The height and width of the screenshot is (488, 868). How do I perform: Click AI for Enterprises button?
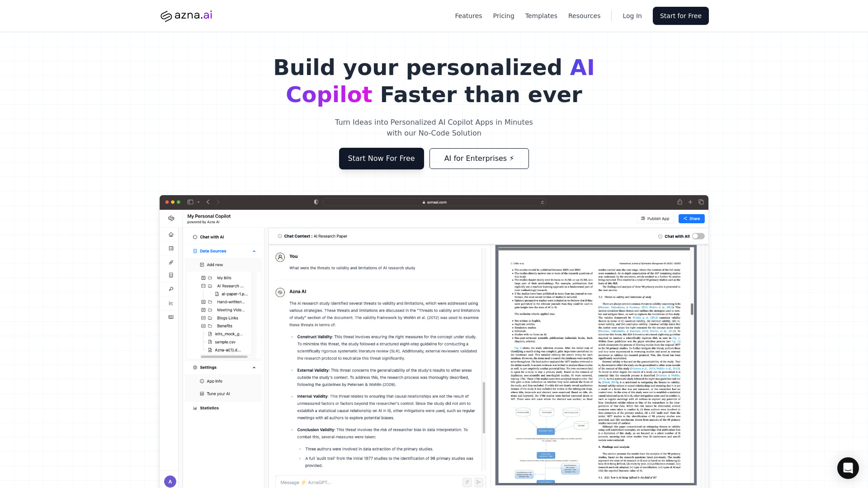479,158
